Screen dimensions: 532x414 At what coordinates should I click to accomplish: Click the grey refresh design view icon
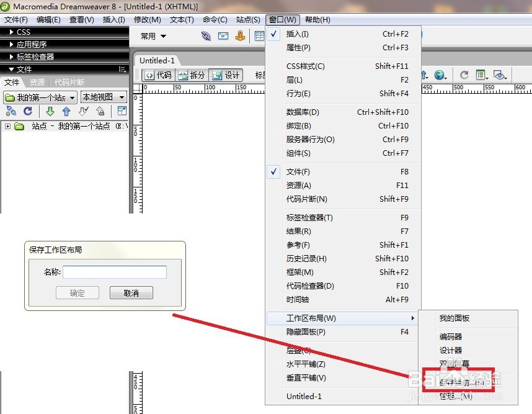(x=464, y=74)
